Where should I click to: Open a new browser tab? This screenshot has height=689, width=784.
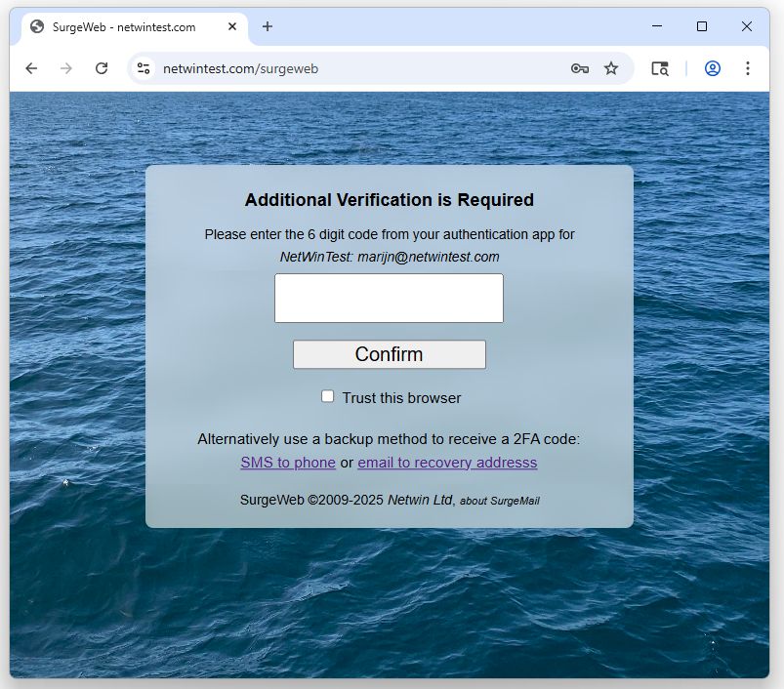pyautogui.click(x=268, y=27)
